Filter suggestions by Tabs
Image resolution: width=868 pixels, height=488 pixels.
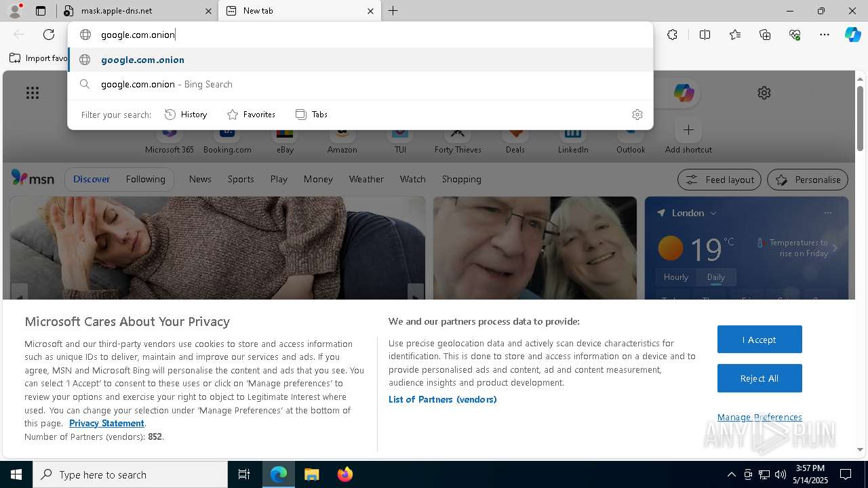(x=311, y=115)
